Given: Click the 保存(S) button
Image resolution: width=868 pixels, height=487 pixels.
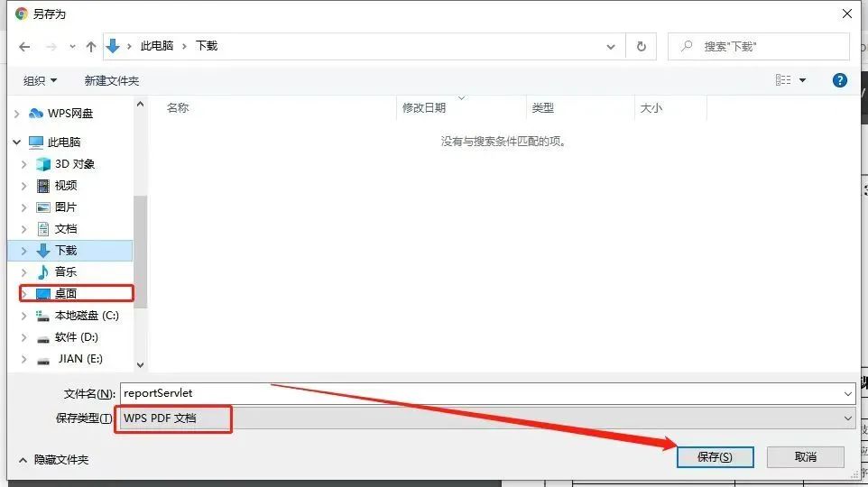Looking at the screenshot, I should pyautogui.click(x=715, y=457).
